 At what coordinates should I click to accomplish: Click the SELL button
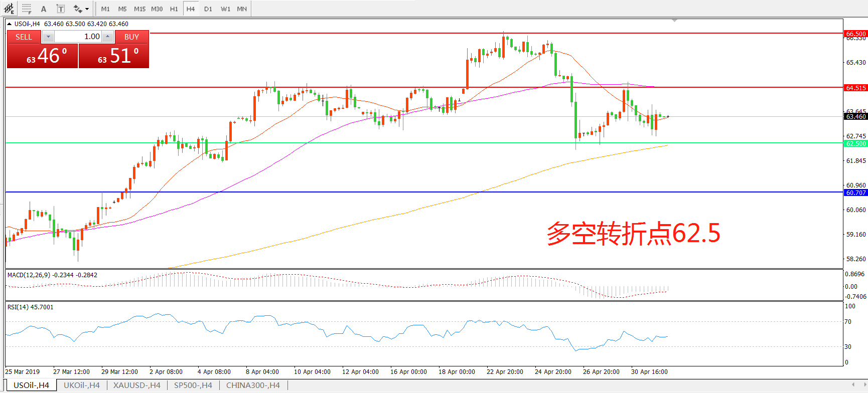[x=24, y=37]
